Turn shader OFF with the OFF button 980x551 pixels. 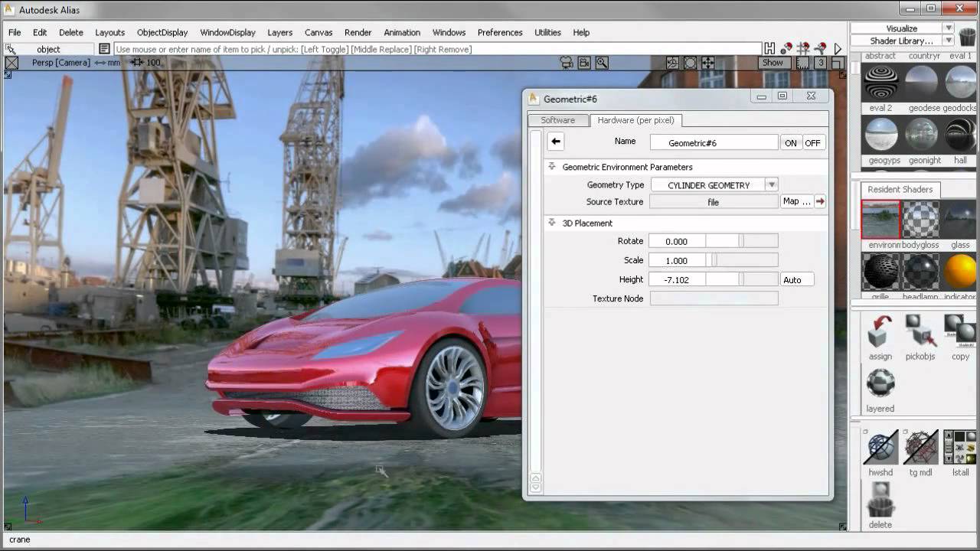[x=812, y=143]
